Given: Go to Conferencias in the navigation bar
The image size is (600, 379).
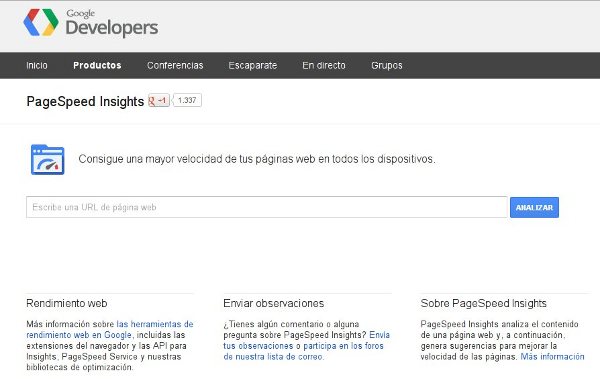Looking at the screenshot, I should tap(175, 65).
